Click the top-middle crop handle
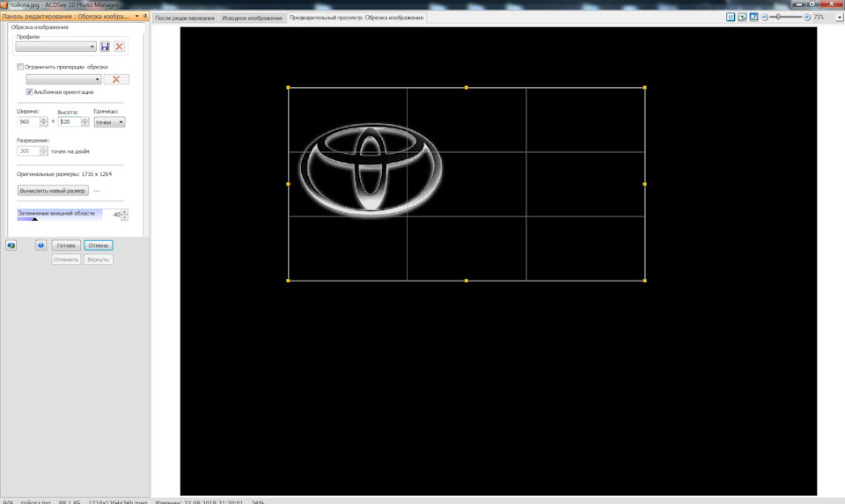This screenshot has height=504, width=845. pyautogui.click(x=467, y=87)
